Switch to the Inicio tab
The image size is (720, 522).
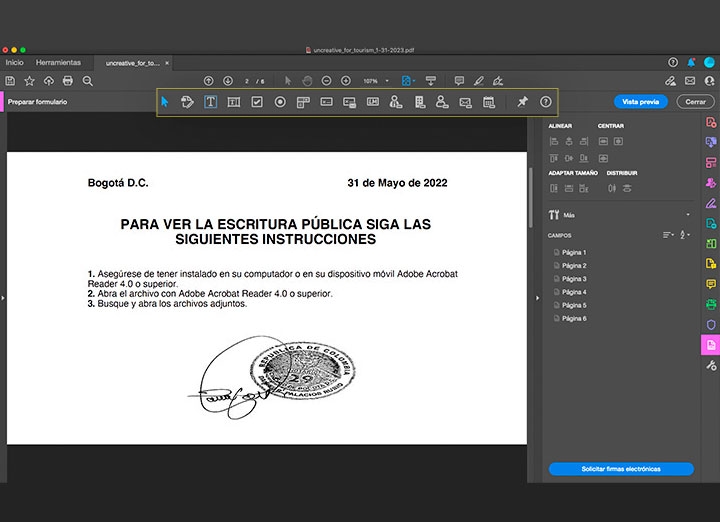click(x=14, y=62)
